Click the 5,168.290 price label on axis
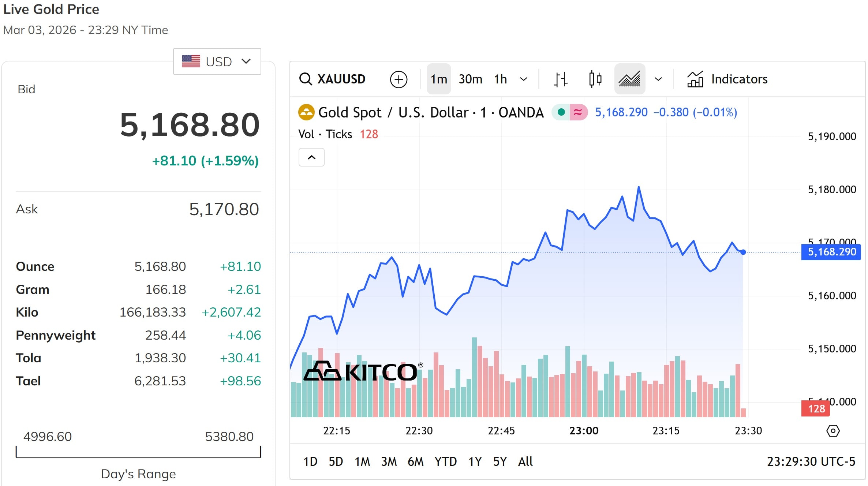 pyautogui.click(x=831, y=252)
